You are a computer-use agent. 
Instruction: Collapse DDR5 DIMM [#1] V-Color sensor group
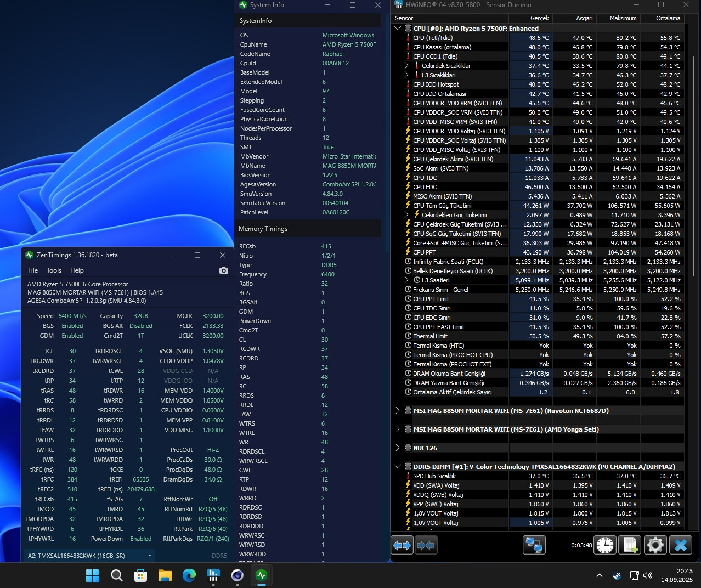click(398, 467)
